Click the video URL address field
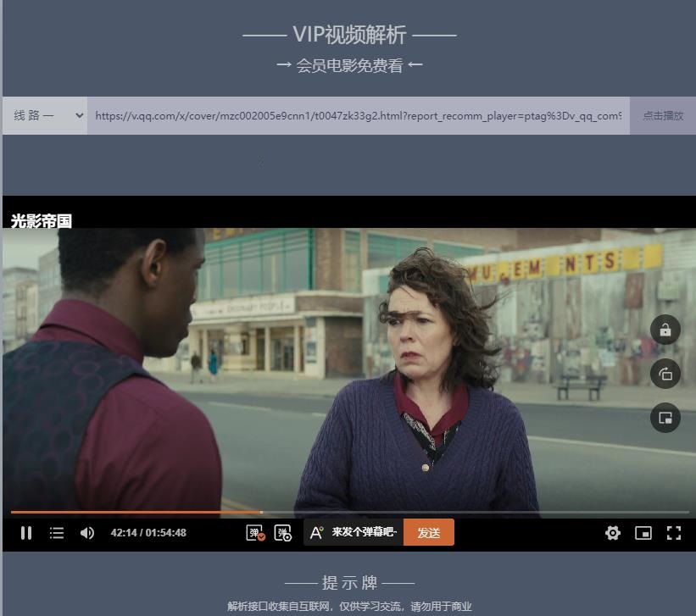This screenshot has width=696, height=616. 358,115
